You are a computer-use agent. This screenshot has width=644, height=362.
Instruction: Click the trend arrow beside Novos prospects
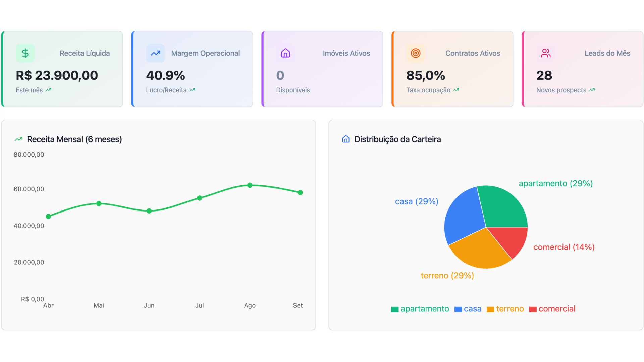point(592,90)
